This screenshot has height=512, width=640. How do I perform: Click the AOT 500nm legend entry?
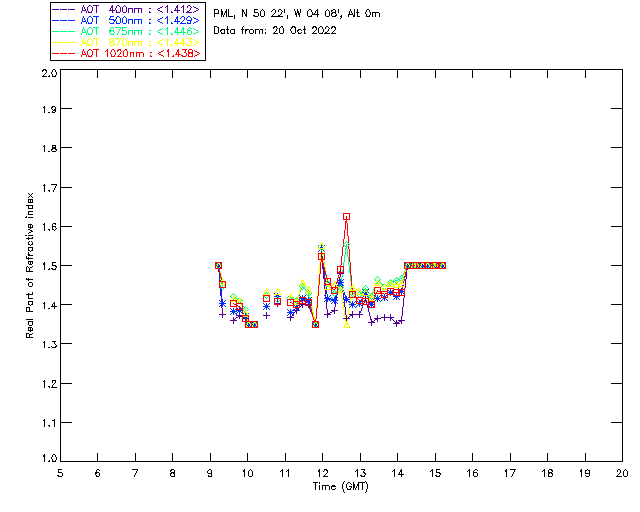click(x=126, y=20)
